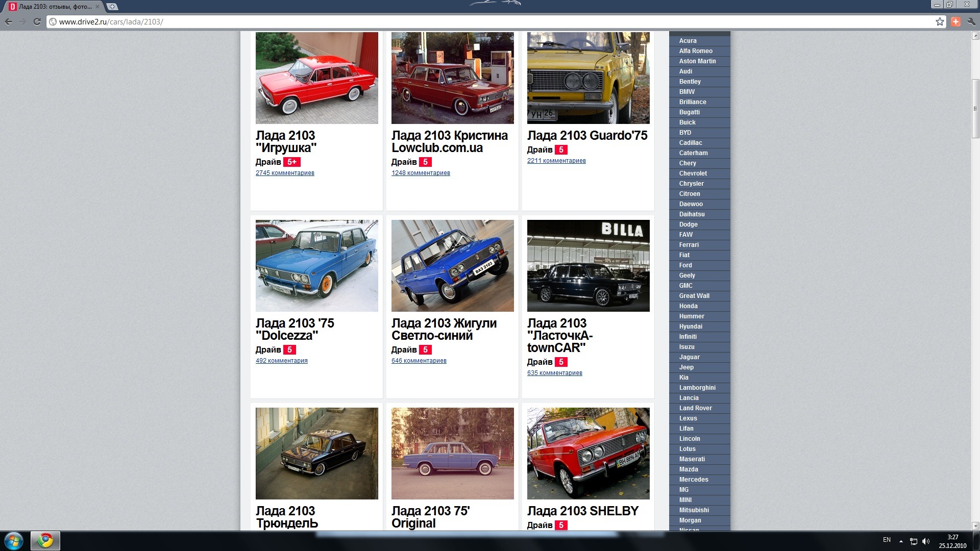Click vertical scrollbar up arrow

975,36
